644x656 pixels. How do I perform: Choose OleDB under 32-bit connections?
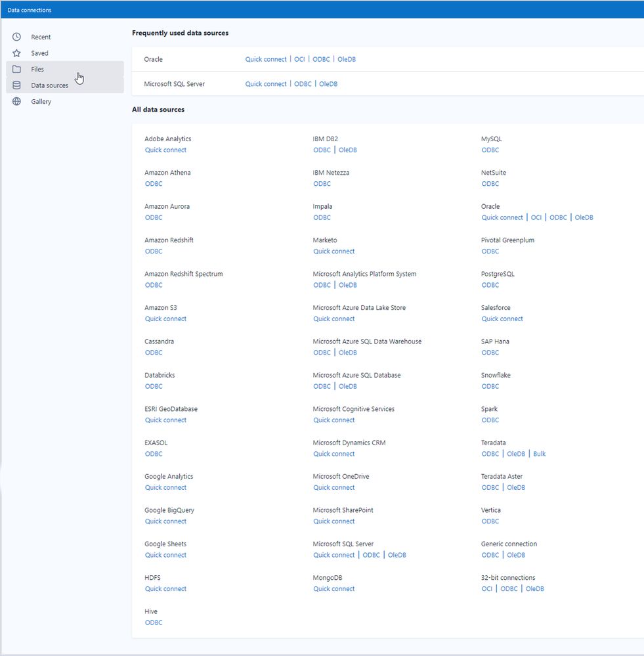[x=535, y=589]
